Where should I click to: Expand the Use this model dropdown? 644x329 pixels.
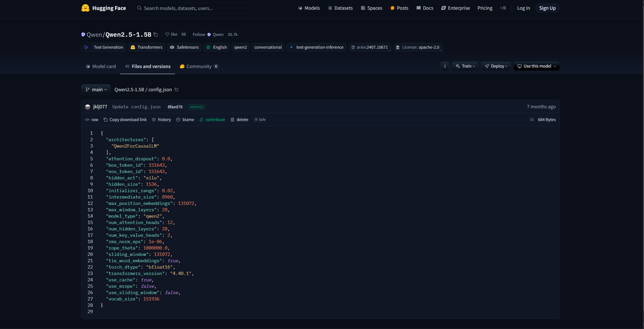tap(536, 66)
